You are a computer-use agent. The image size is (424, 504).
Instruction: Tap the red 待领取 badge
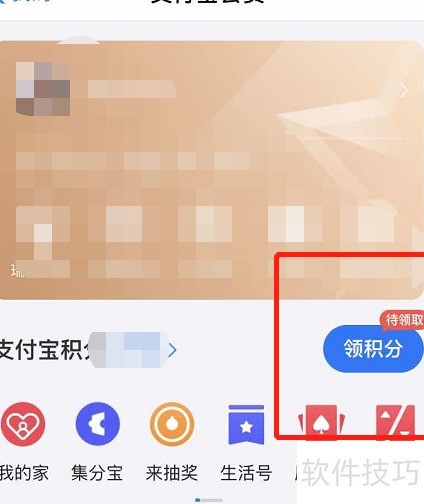coord(402,320)
